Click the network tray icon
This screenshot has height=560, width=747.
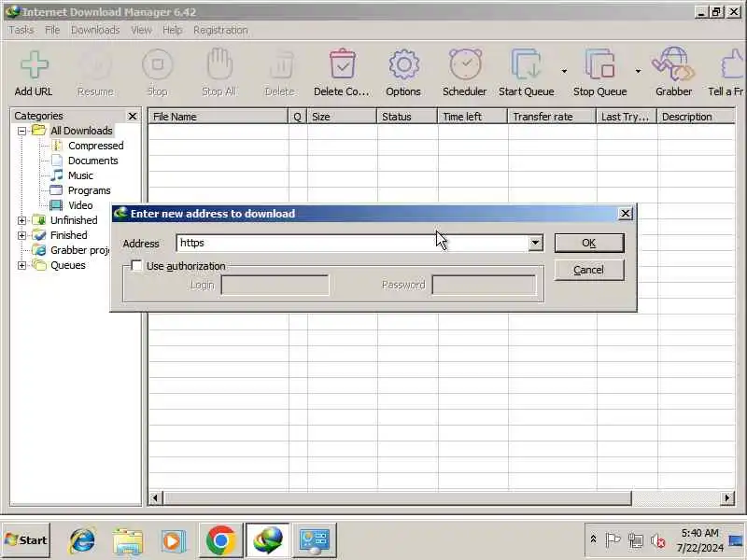(x=636, y=540)
